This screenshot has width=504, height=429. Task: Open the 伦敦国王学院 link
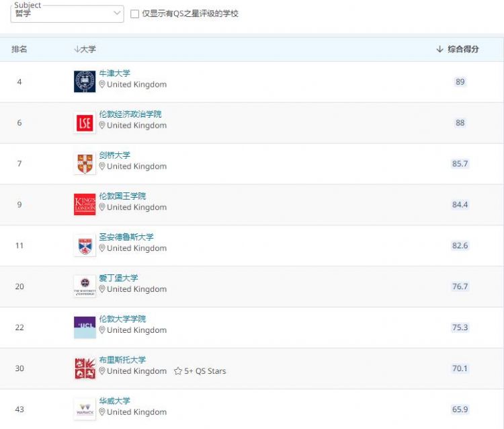(122, 196)
